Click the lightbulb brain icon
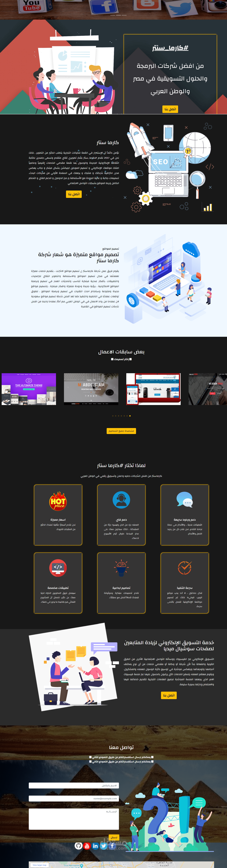This screenshot has height=868, width=227. 121,568
